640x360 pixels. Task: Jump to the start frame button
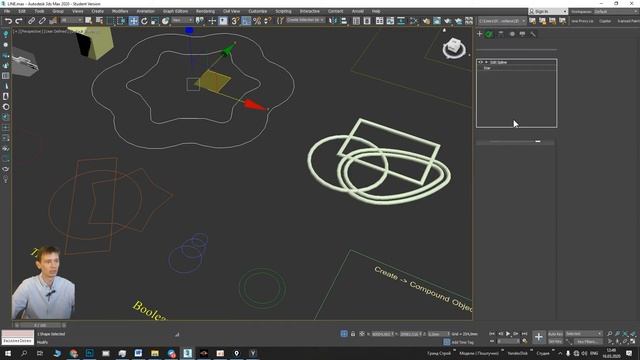tap(492, 334)
